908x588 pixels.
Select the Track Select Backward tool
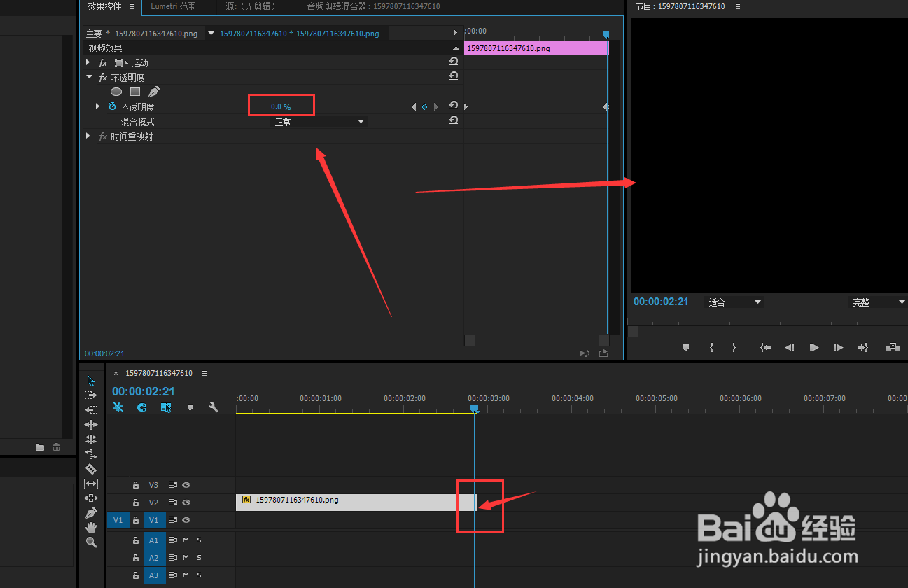tap(91, 409)
